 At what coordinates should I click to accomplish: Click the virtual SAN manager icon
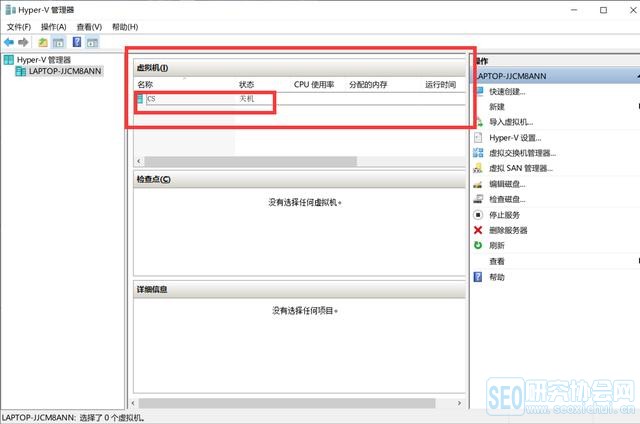(x=478, y=168)
